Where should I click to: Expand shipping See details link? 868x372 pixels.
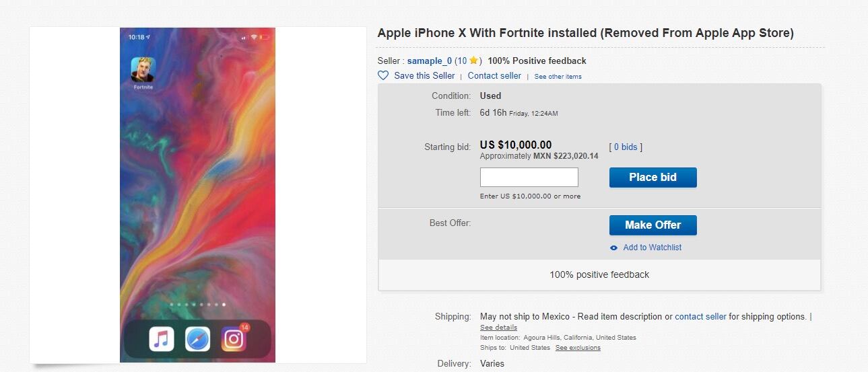(x=498, y=328)
